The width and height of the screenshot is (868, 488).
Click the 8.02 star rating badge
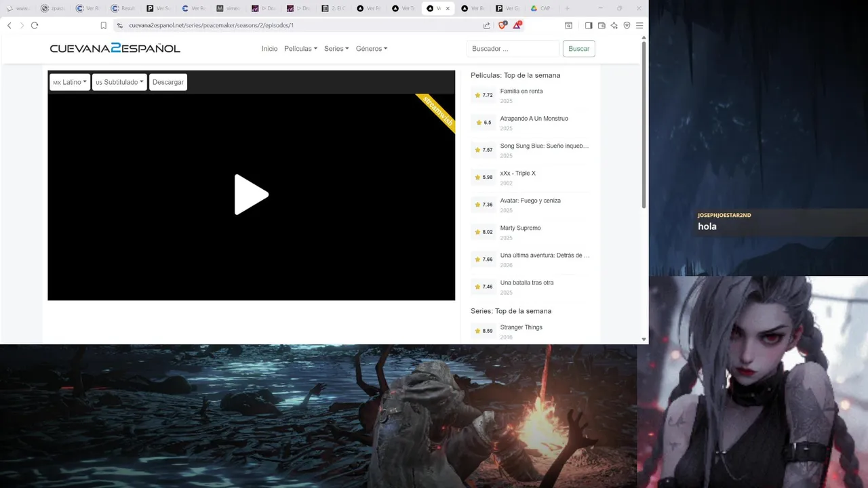tap(484, 232)
